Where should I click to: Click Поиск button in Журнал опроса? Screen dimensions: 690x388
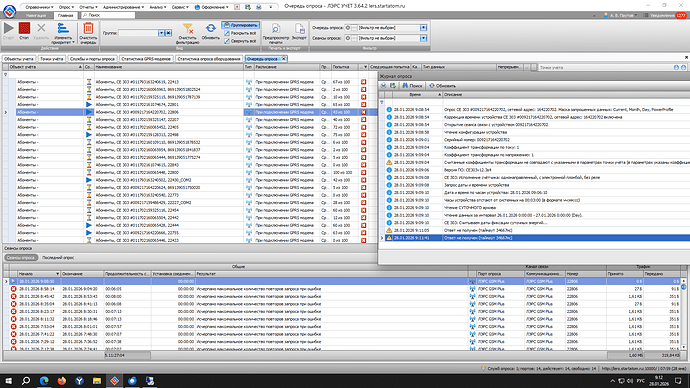(x=412, y=86)
